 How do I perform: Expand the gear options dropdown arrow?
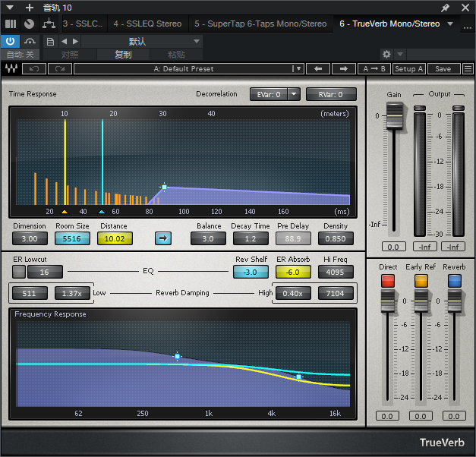click(400, 55)
